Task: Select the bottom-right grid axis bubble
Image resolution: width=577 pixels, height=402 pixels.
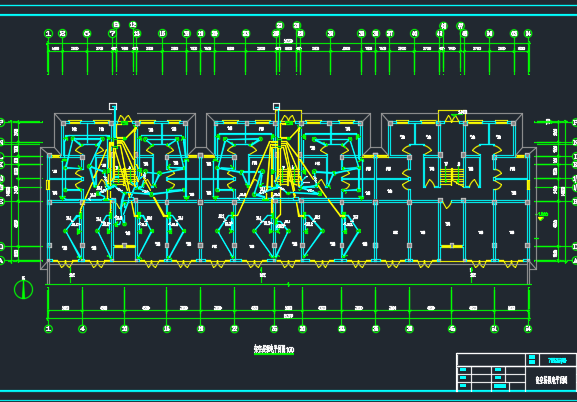Action: point(528,329)
